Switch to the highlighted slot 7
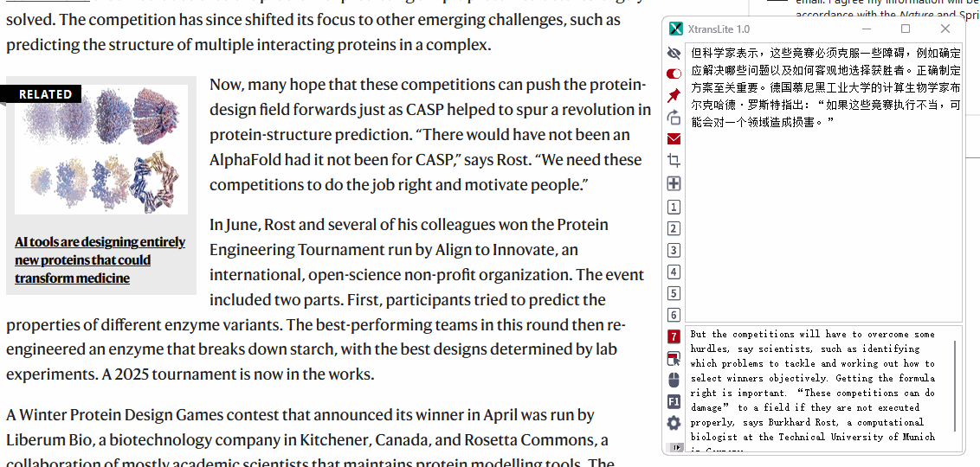 coord(674,336)
